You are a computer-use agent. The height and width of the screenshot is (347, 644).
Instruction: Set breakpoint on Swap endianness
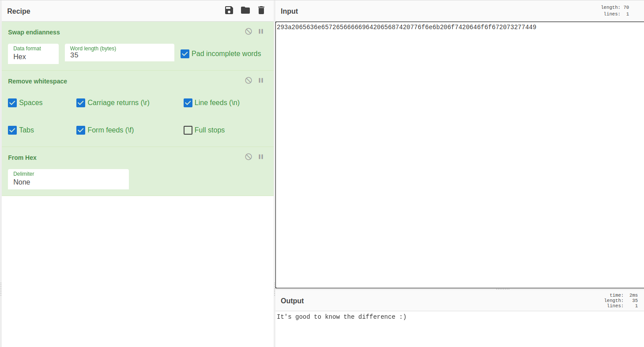tap(261, 31)
